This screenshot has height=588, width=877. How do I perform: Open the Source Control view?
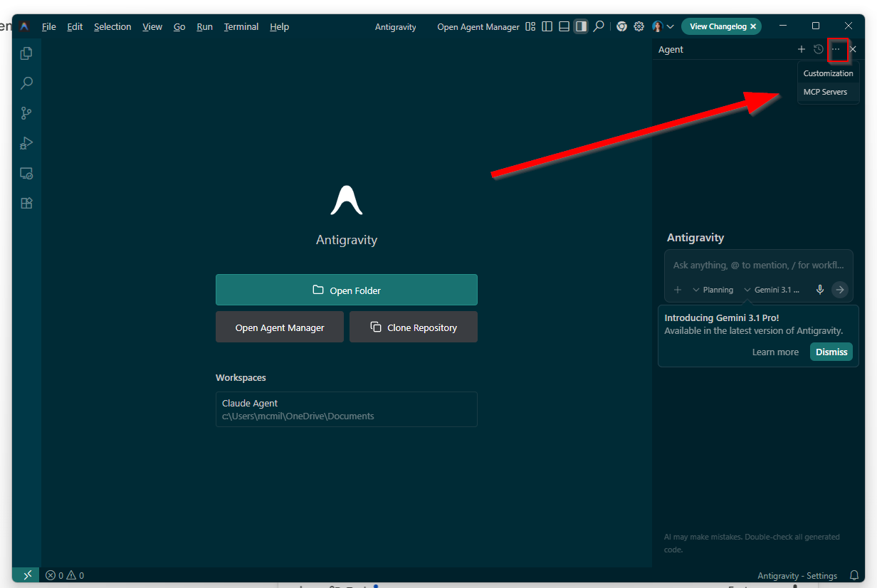[26, 113]
